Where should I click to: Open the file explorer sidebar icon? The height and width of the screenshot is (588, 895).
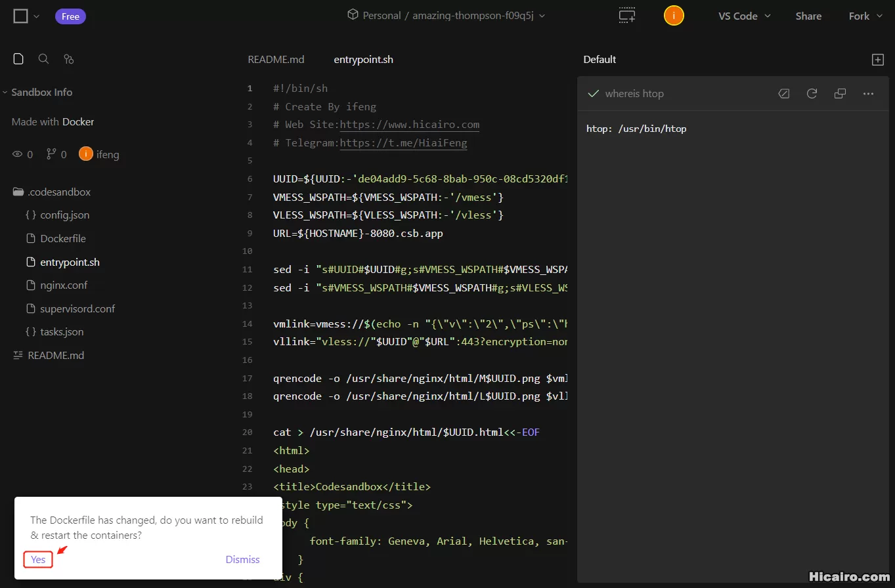click(x=18, y=58)
